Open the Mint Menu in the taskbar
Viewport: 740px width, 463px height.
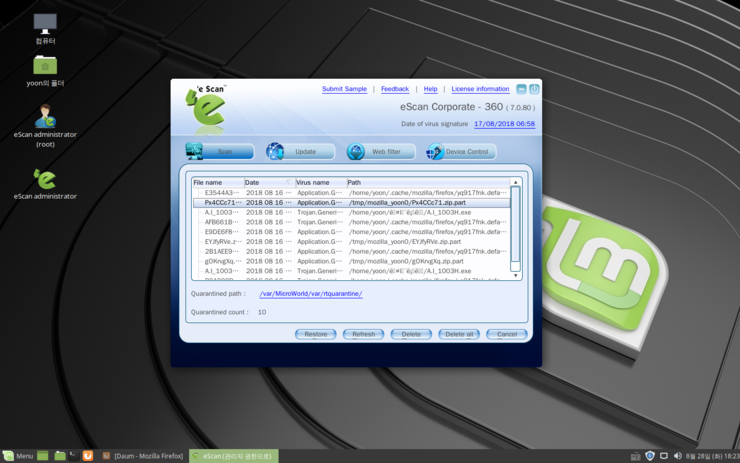click(x=18, y=456)
